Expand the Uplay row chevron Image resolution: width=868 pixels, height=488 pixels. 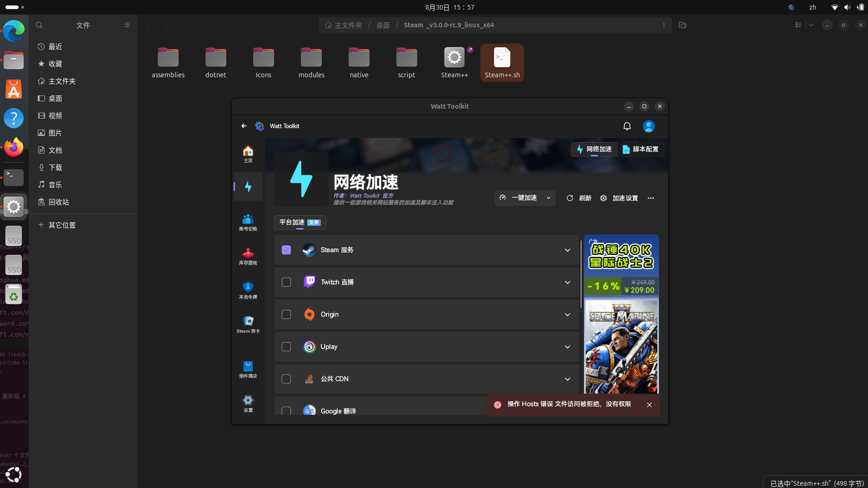point(568,347)
